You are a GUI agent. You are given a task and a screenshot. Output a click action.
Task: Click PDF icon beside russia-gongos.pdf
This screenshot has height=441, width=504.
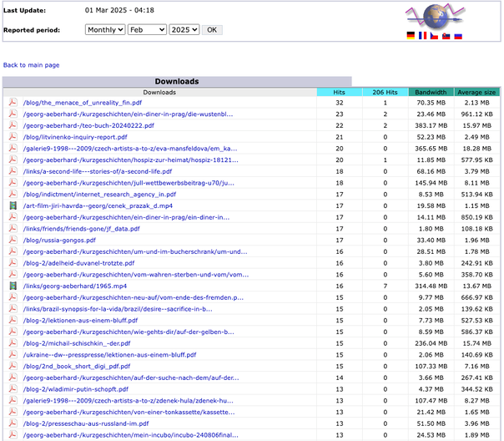[13, 240]
